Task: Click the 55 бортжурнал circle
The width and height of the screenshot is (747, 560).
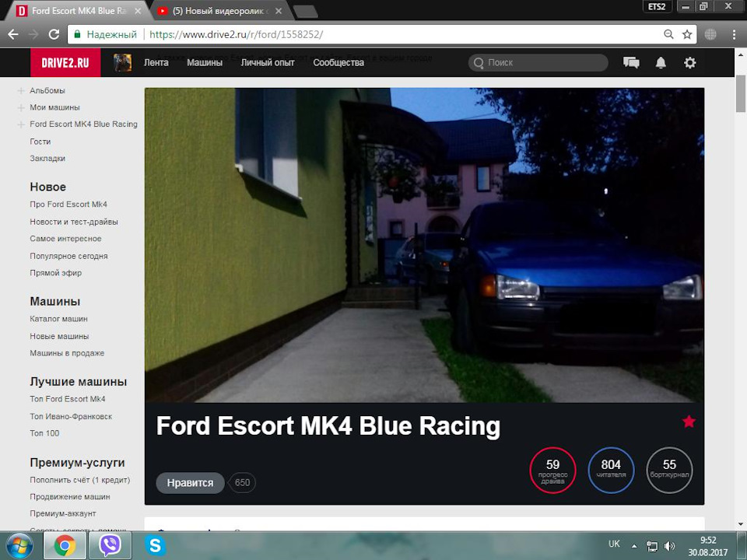Action: pos(669,470)
